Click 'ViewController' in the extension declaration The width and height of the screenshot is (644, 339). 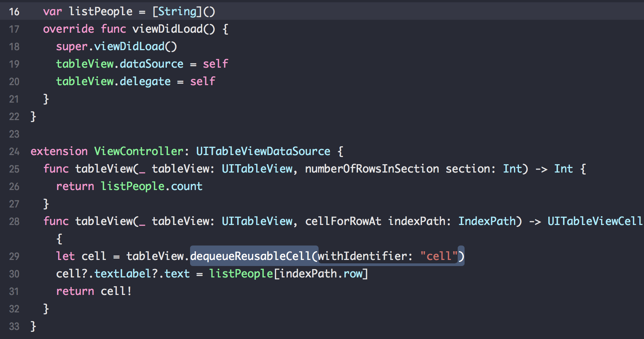[x=139, y=151]
